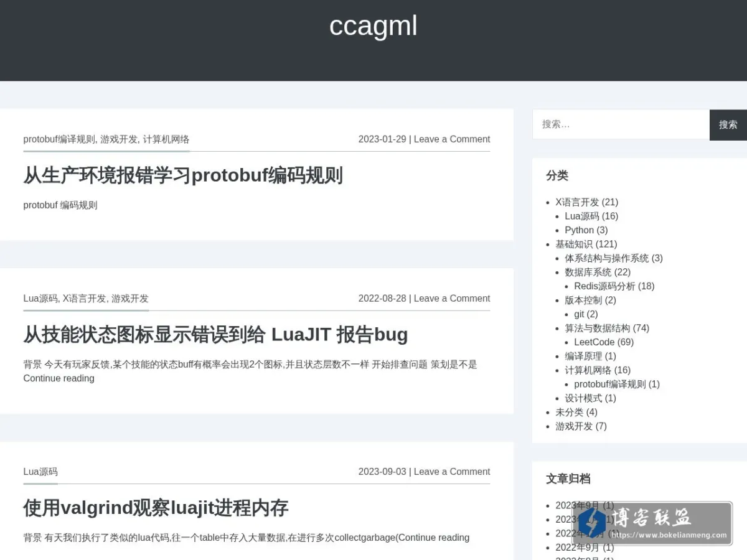The image size is (747, 560).
Task: Open post 使用valgrind观察luajit进程内存
Action: (x=156, y=508)
